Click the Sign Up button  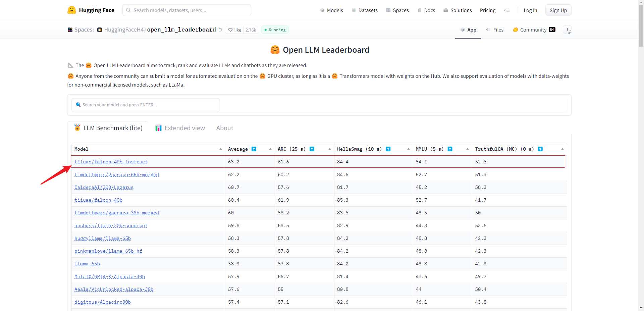coord(558,10)
